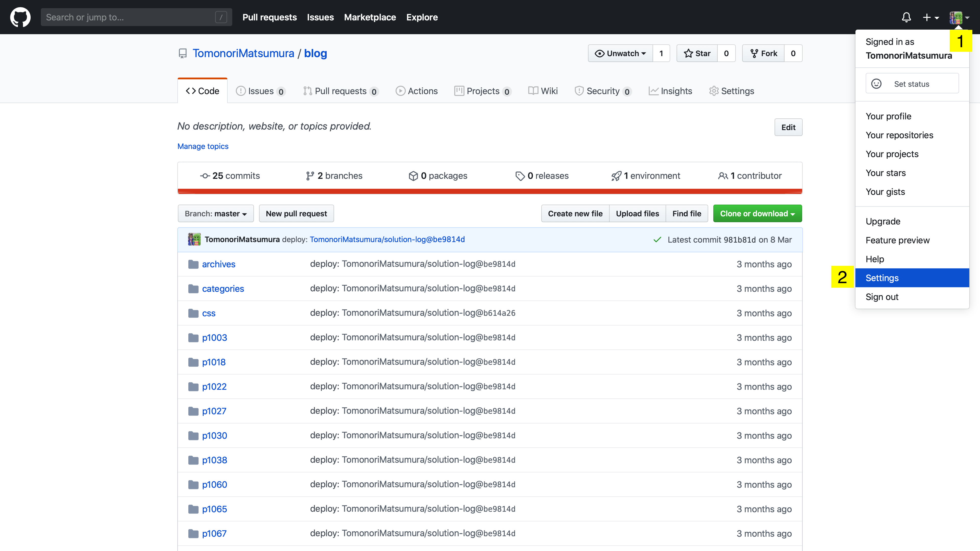Click Feature preview menu entry
Viewport: 980px width, 551px height.
pos(912,240)
